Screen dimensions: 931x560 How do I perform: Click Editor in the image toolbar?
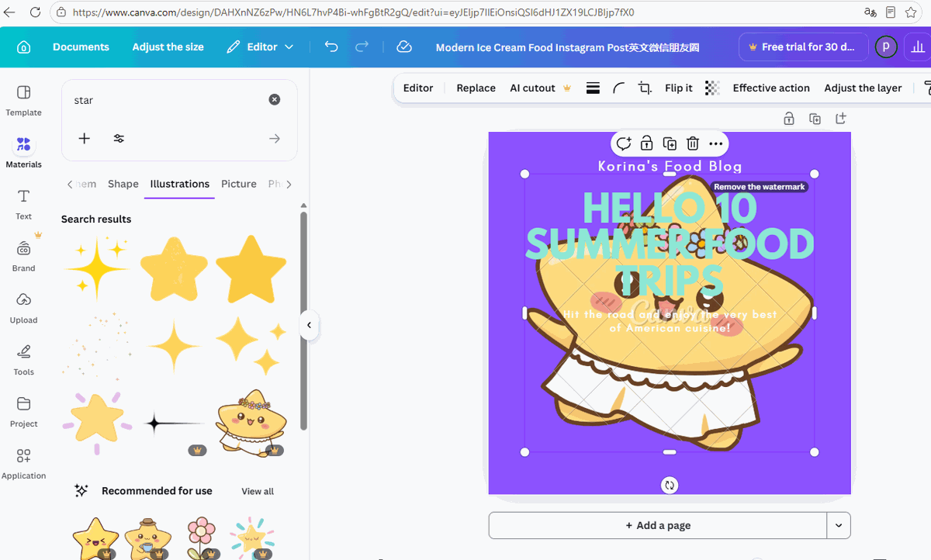point(418,88)
